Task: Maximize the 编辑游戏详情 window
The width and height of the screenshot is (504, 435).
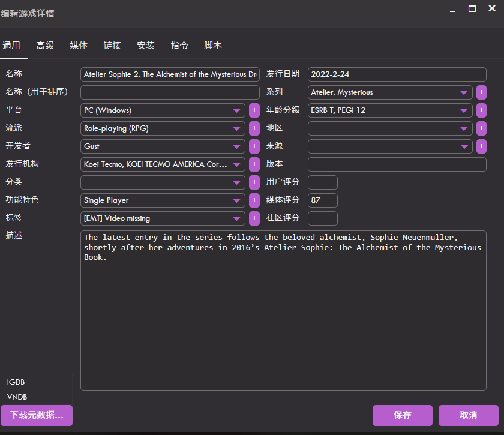Action: click(x=472, y=8)
